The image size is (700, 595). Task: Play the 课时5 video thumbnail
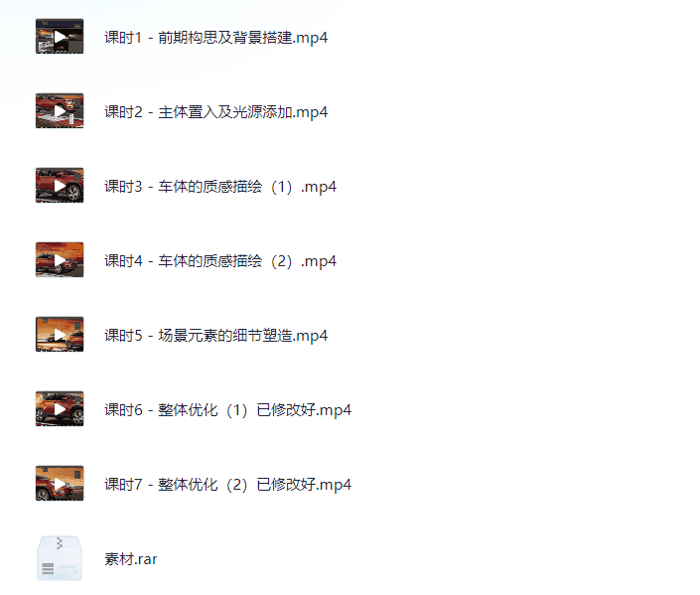pyautogui.click(x=60, y=334)
